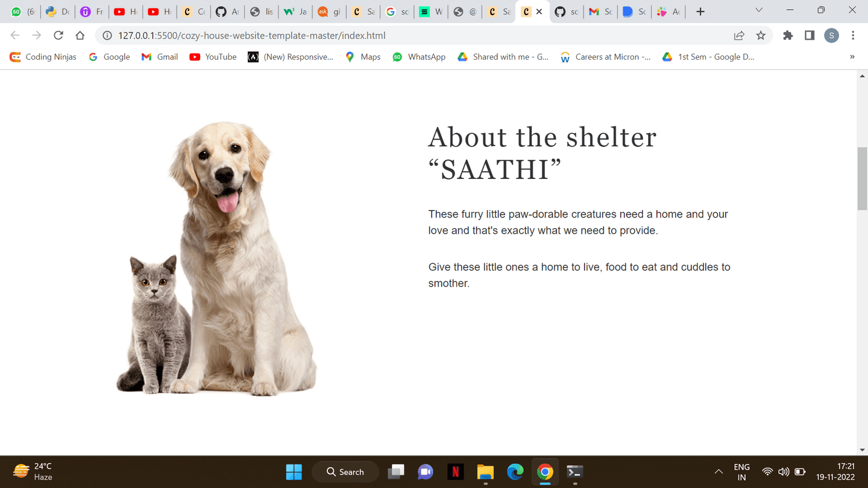Open the Terminal taskbar icon

tap(575, 472)
